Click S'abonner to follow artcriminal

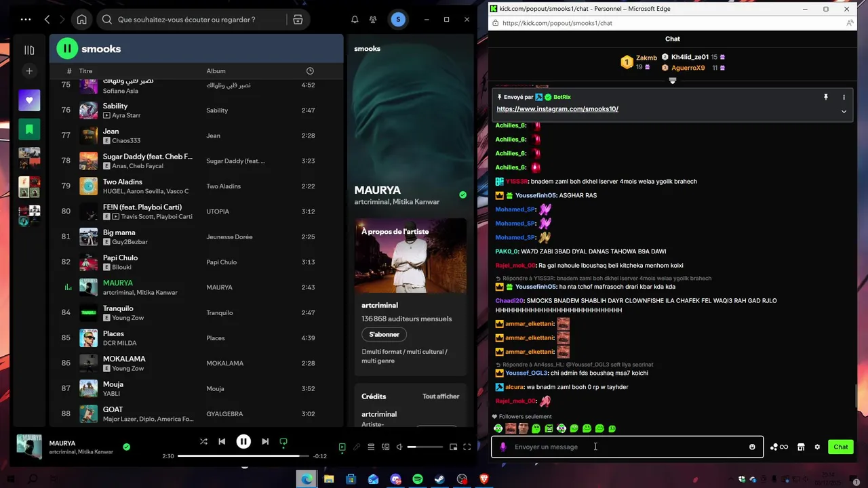click(384, 334)
